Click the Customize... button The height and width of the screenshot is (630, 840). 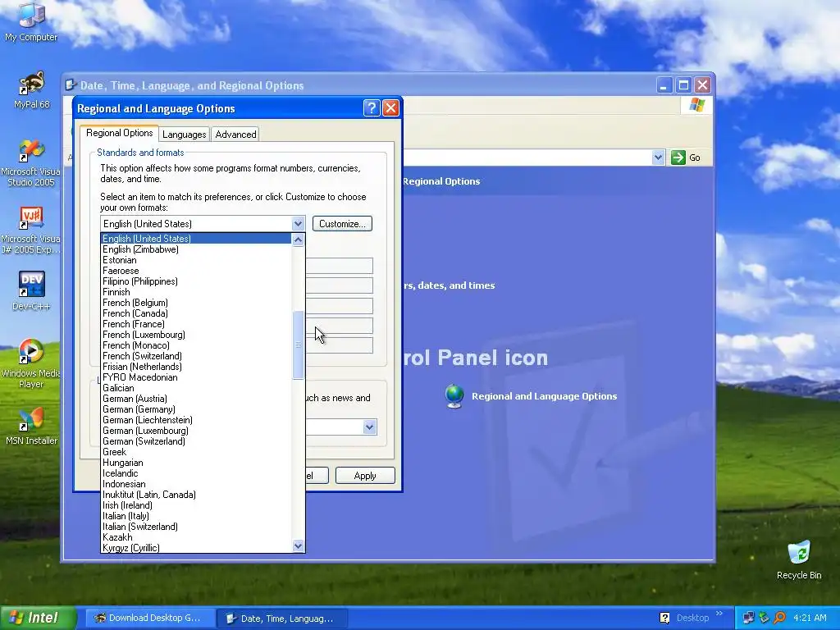tap(342, 224)
